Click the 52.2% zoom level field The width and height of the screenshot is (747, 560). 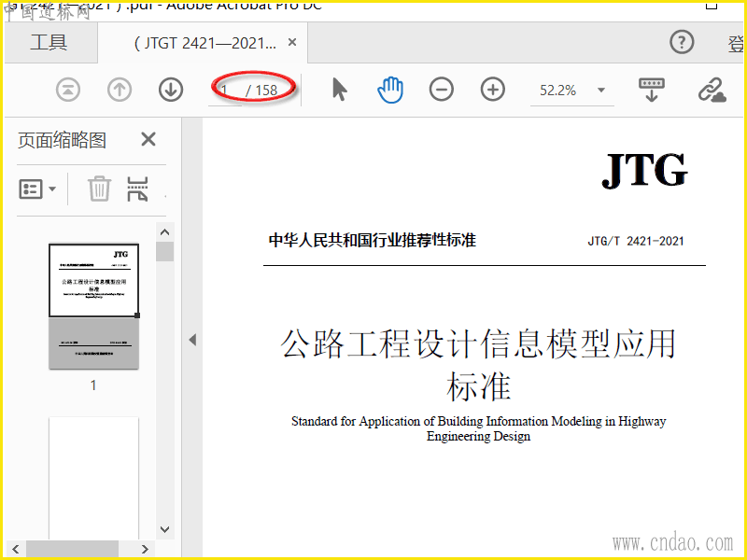[x=557, y=90]
